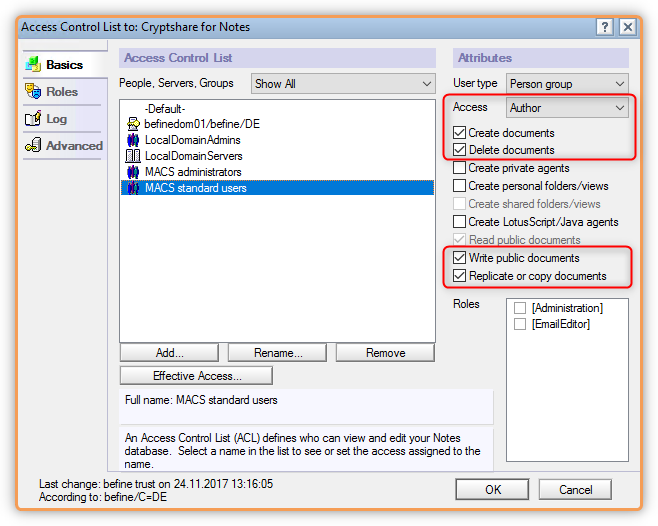Toggle the [EmailEditor] role checkbox
This screenshot has height=526, width=658.
520,324
